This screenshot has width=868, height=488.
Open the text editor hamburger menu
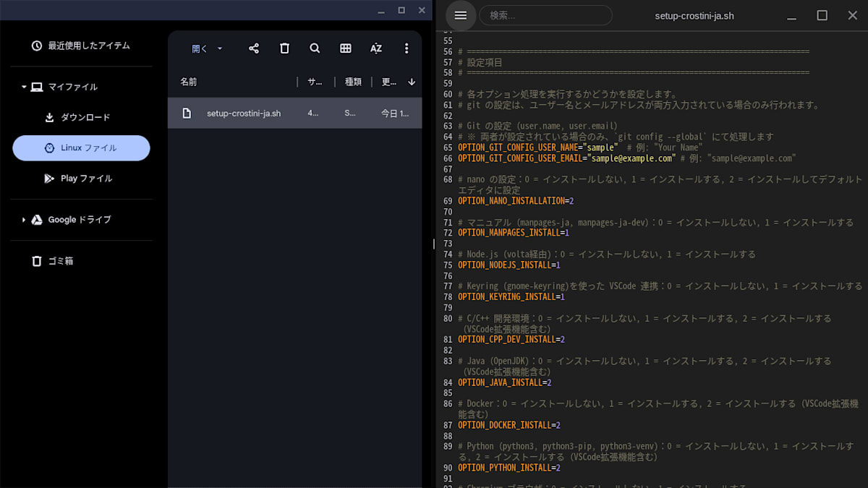tap(461, 15)
